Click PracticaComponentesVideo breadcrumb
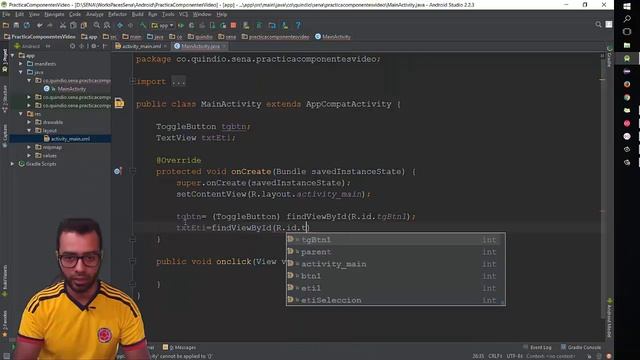 pyautogui.click(x=40, y=37)
